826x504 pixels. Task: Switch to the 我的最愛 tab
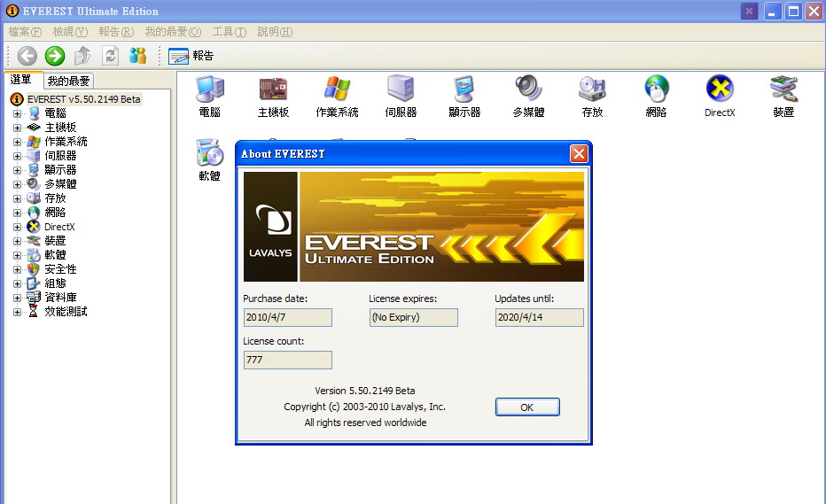pos(68,81)
